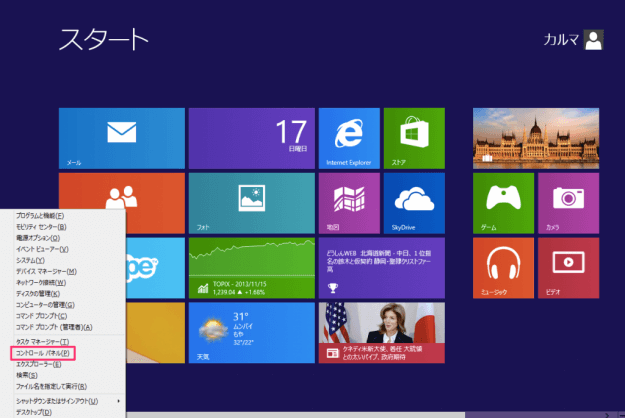Screen dimensions: 625x418
Task: Open the SkyDrive tile
Action: (x=414, y=203)
